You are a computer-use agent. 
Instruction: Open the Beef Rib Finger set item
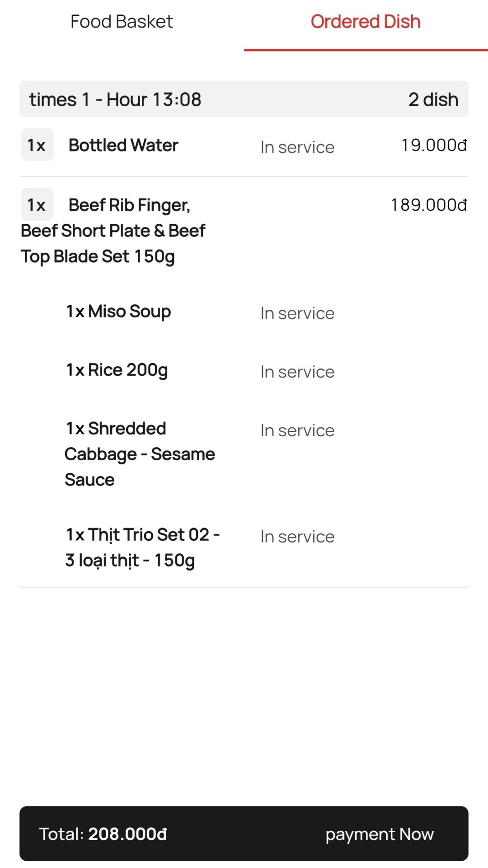coord(113,231)
